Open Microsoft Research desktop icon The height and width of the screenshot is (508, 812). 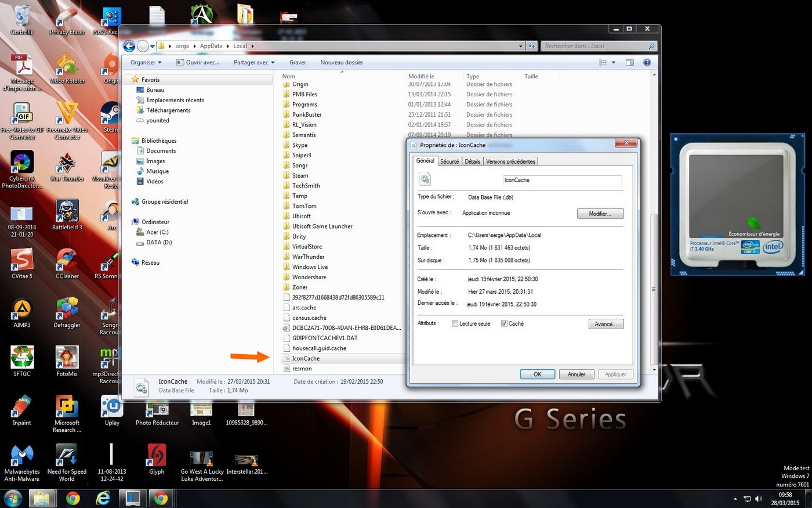coord(67,413)
